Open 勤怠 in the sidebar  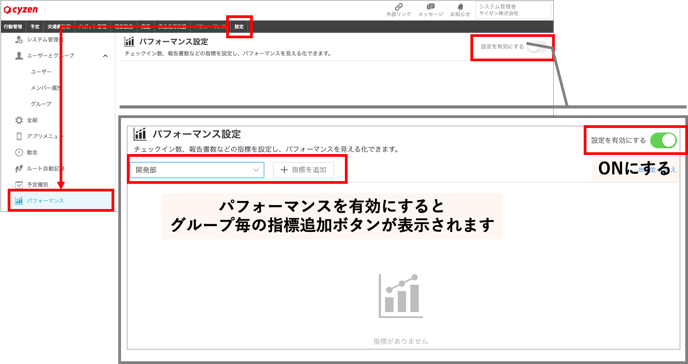pyautogui.click(x=32, y=153)
